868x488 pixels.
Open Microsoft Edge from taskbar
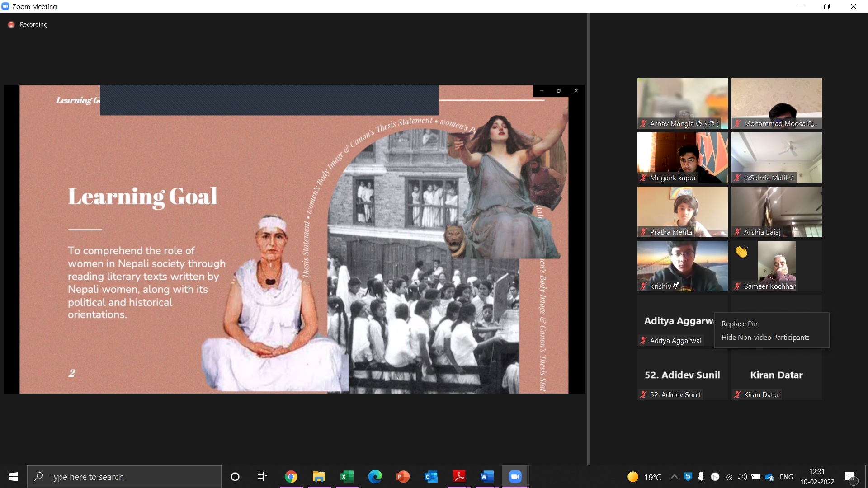point(375,477)
